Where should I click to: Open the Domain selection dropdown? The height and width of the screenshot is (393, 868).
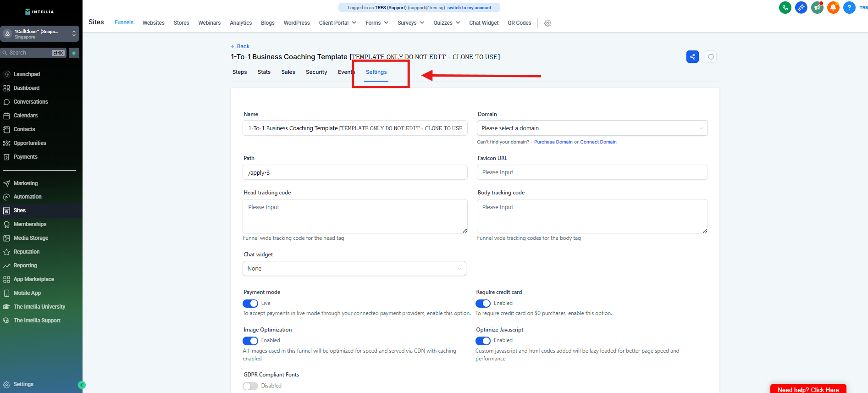point(592,128)
